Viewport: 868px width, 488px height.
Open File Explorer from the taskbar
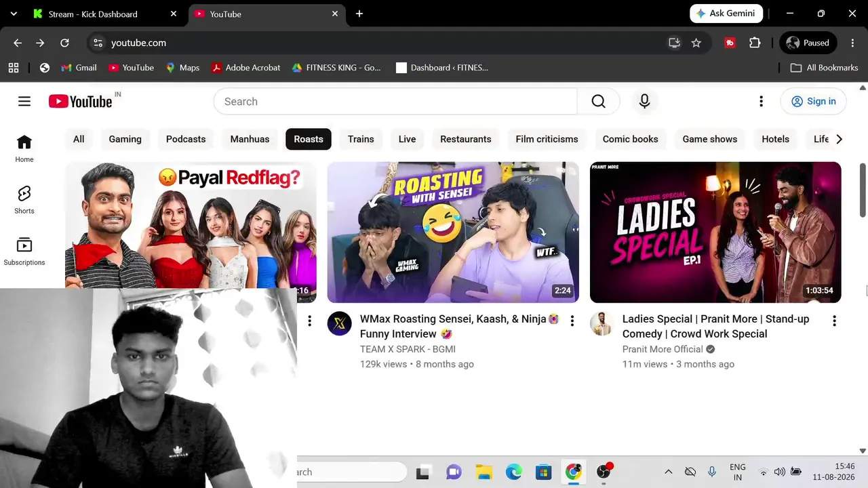click(x=484, y=472)
